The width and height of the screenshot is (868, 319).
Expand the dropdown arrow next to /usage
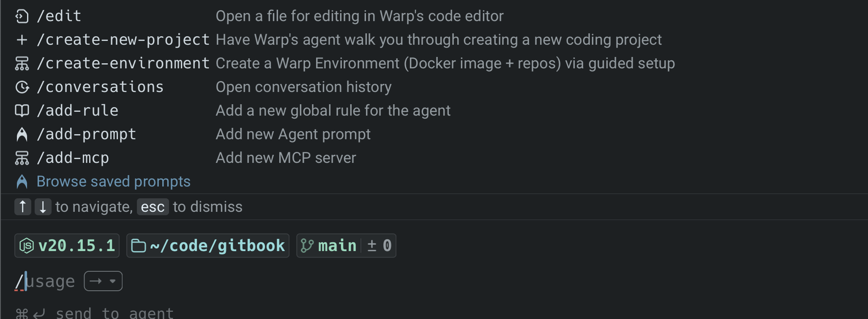pyautogui.click(x=113, y=281)
